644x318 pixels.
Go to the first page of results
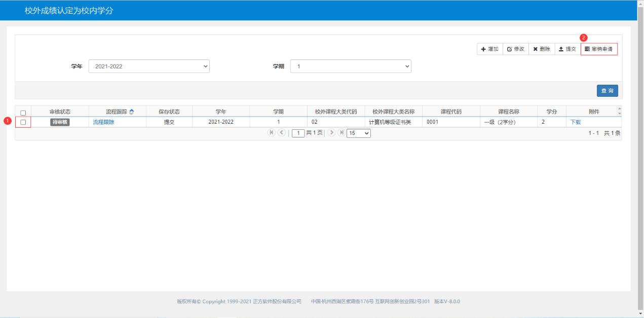click(x=272, y=133)
